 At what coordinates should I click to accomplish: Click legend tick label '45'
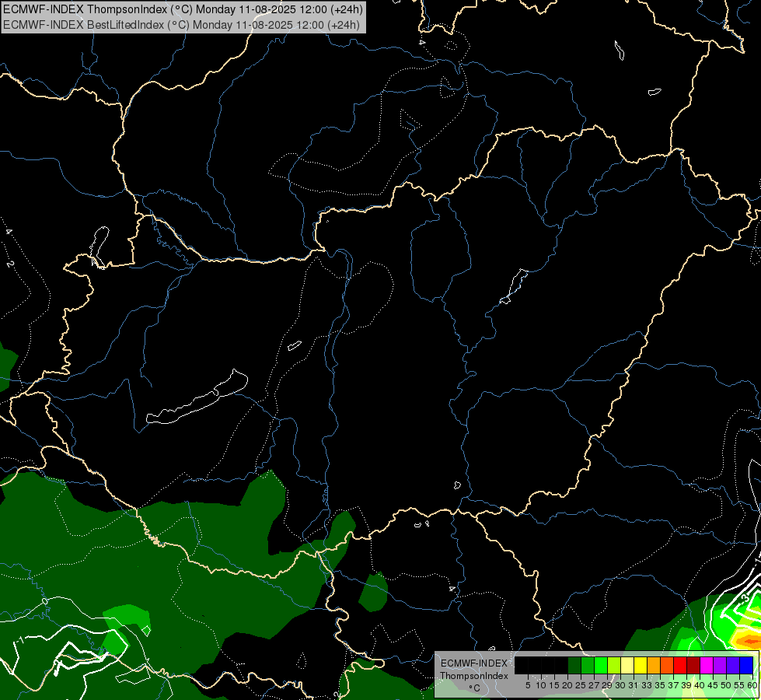(713, 685)
